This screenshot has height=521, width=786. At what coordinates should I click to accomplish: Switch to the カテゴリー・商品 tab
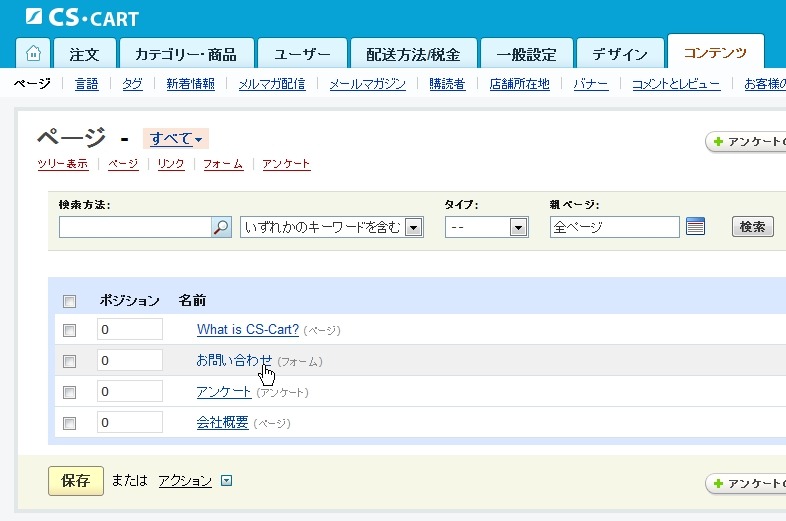pos(186,53)
